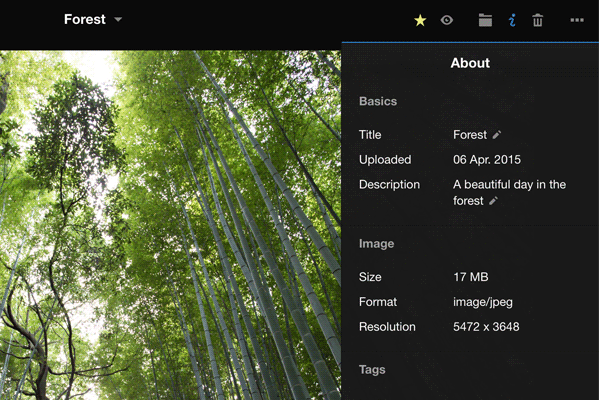The height and width of the screenshot is (400, 600).
Task: Click the Image section header
Action: click(x=377, y=244)
